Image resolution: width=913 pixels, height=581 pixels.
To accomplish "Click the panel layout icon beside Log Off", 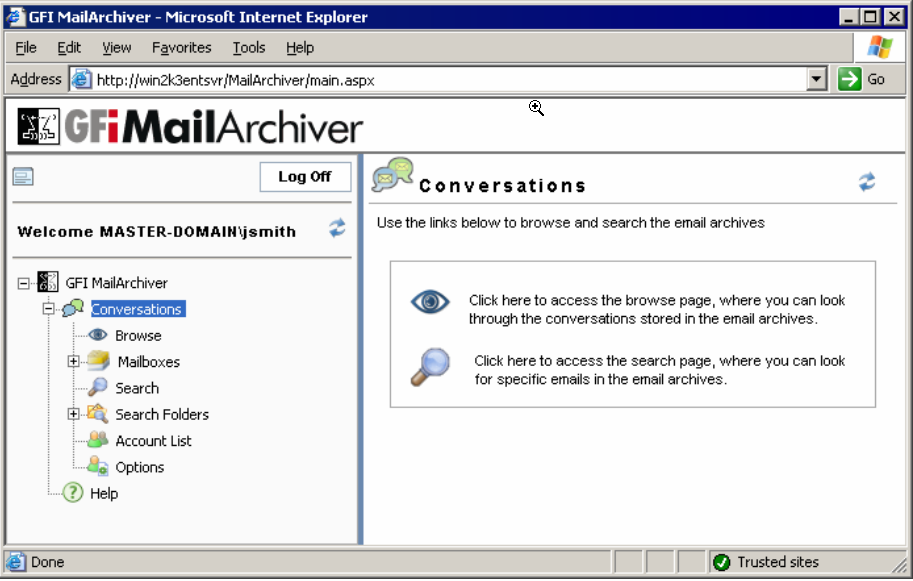I will 23,176.
